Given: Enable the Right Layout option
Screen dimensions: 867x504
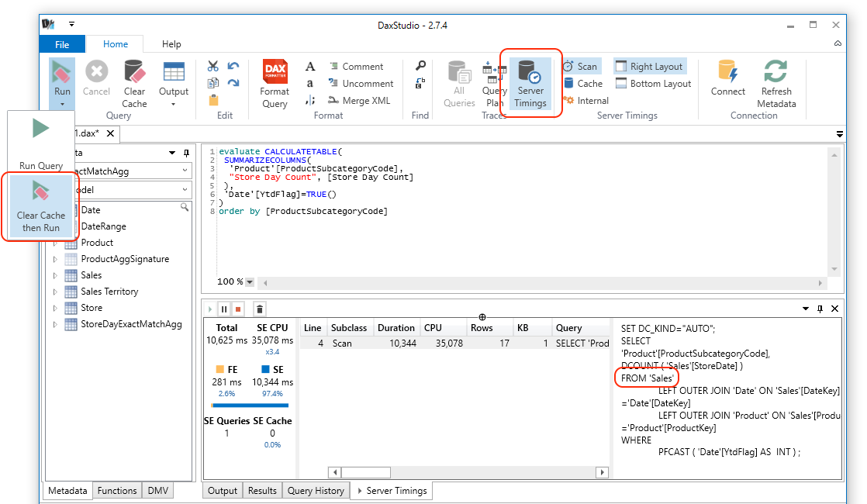Looking at the screenshot, I should (650, 67).
